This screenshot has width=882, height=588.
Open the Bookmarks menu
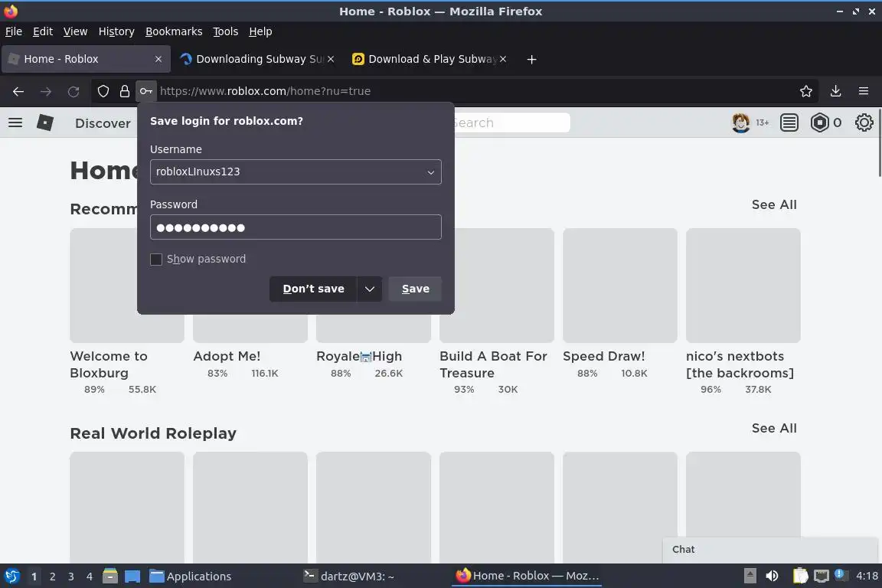click(x=174, y=31)
